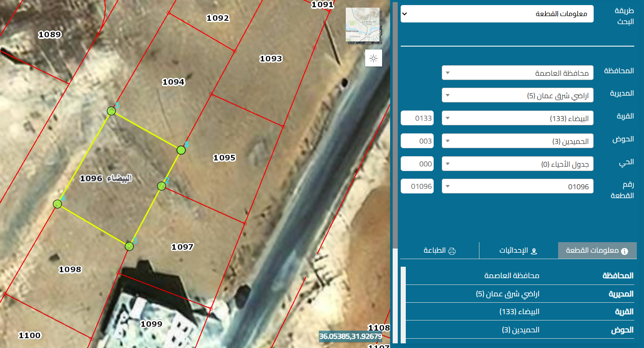Click the green vertex marker bordering parcel 1095
Screen dimensions: 644x348
(x=181, y=150)
